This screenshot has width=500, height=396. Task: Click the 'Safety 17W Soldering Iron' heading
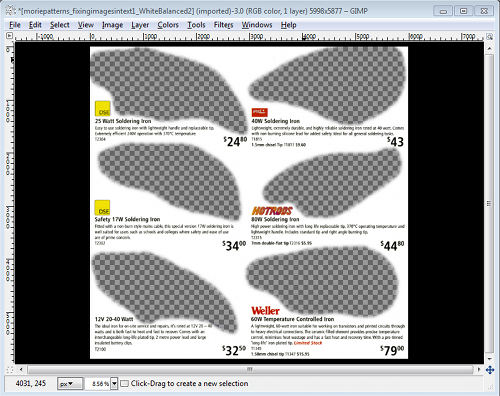pyautogui.click(x=127, y=219)
